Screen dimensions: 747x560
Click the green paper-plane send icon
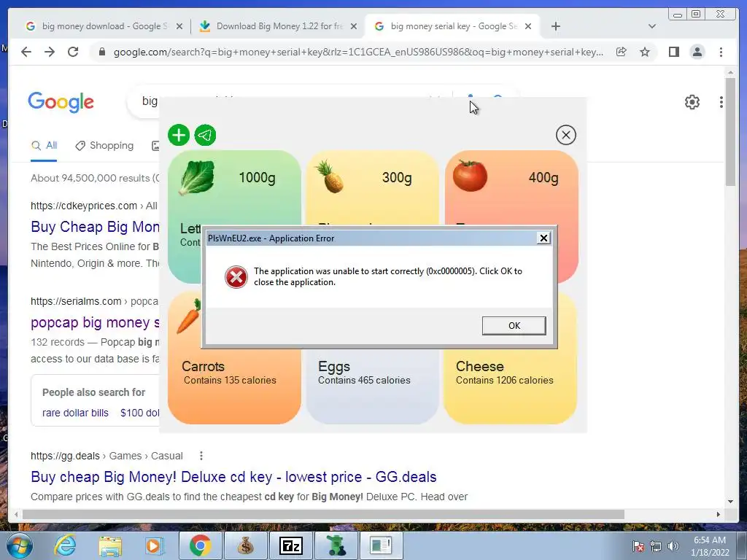pos(205,135)
